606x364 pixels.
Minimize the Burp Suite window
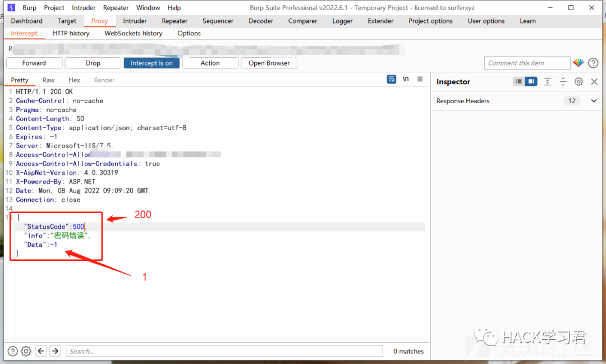550,8
